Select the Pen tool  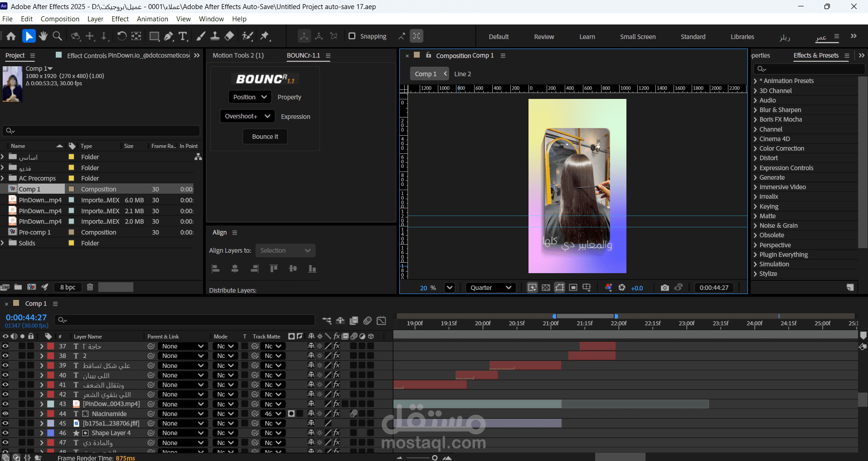pyautogui.click(x=169, y=36)
